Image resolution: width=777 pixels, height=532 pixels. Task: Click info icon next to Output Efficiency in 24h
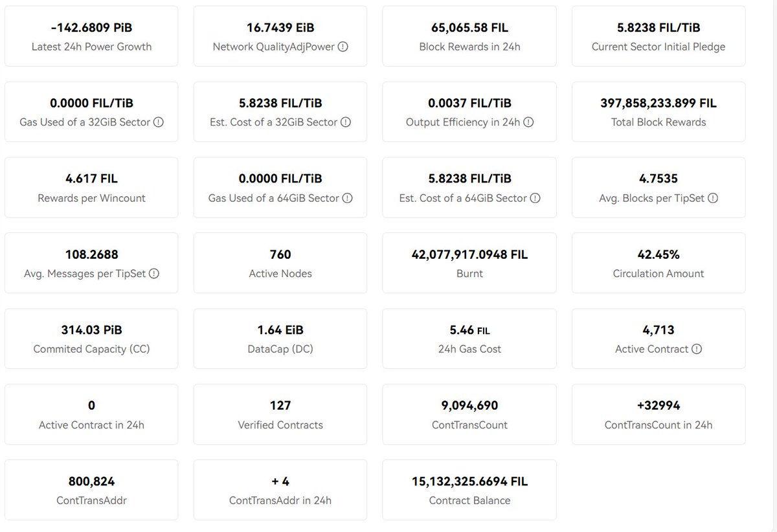tap(528, 122)
